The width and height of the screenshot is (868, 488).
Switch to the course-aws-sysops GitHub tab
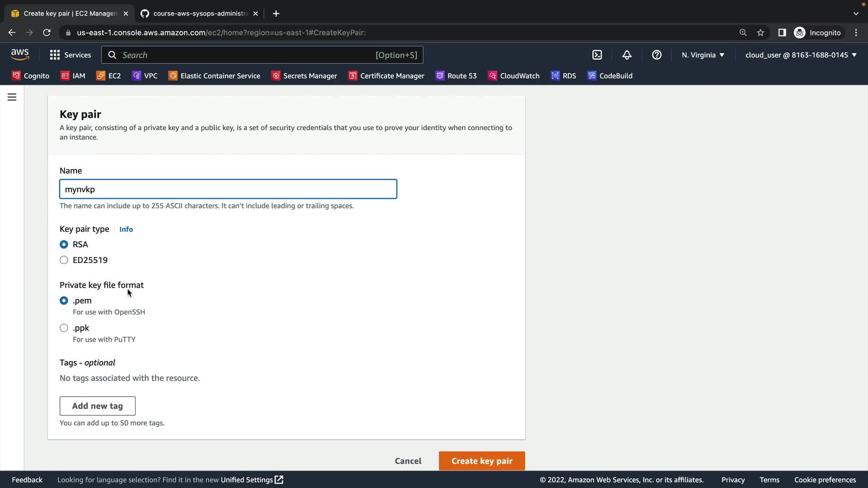[x=199, y=14]
